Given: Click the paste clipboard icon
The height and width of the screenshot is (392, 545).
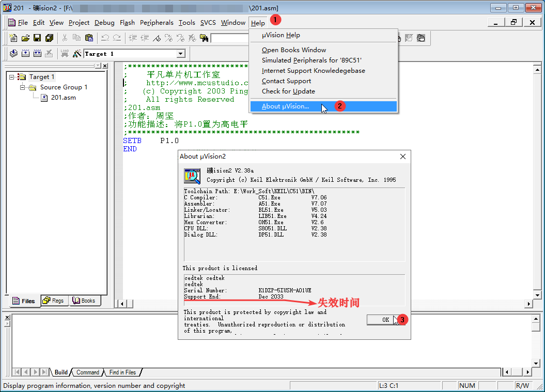Looking at the screenshot, I should (89, 38).
